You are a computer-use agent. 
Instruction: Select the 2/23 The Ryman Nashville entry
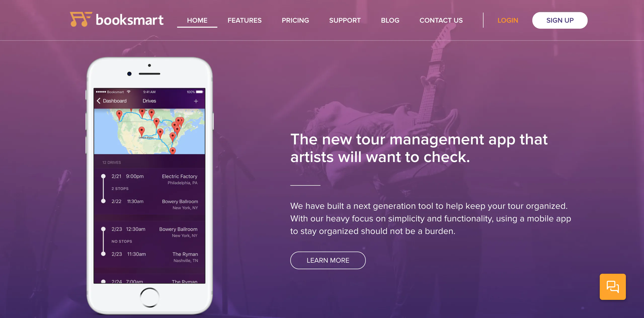[149, 257]
